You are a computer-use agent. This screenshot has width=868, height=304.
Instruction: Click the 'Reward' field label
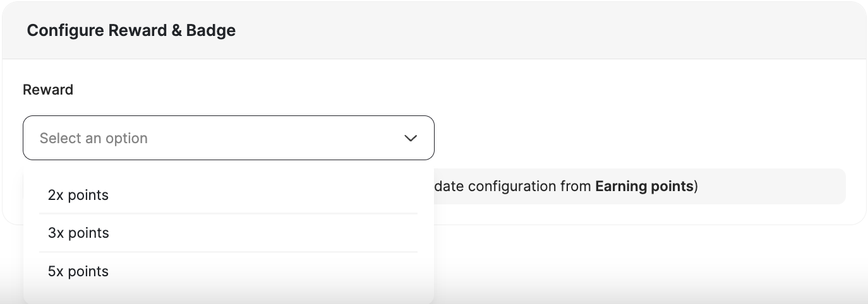click(x=48, y=90)
